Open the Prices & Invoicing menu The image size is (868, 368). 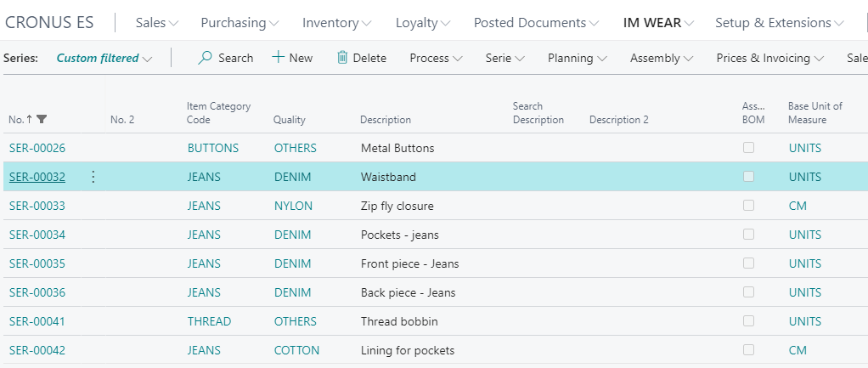770,58
